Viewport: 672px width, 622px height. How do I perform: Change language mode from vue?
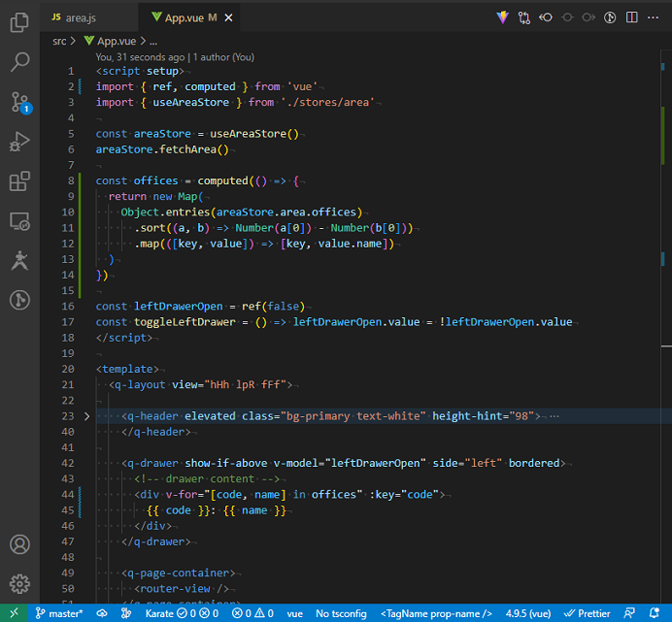pyautogui.click(x=295, y=613)
